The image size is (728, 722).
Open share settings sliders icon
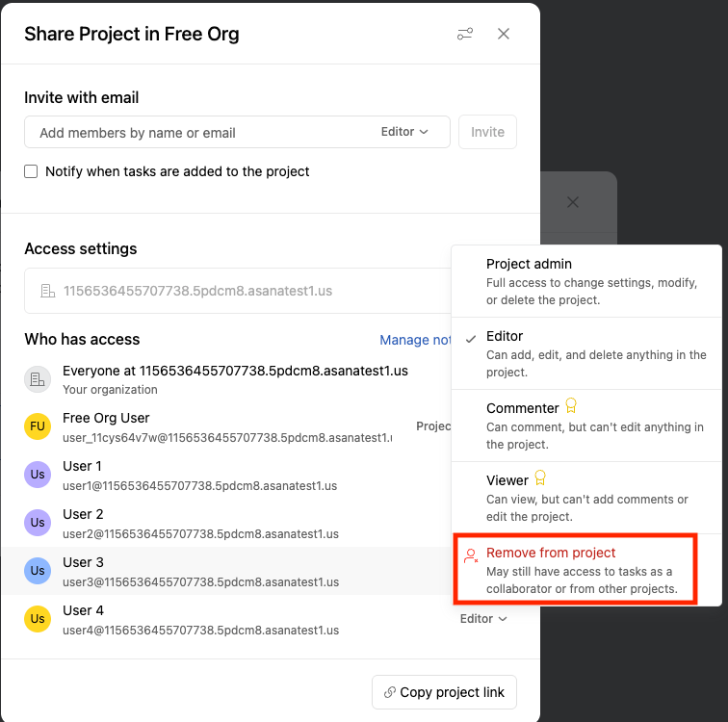pyautogui.click(x=465, y=34)
